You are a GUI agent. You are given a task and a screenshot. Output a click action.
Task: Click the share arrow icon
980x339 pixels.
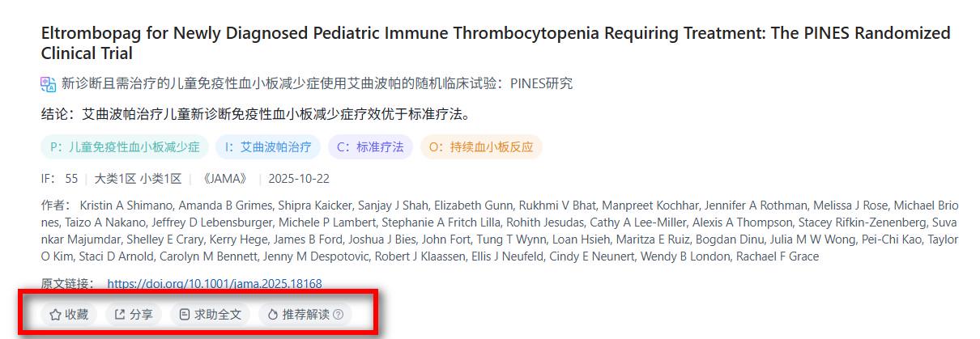pos(120,315)
